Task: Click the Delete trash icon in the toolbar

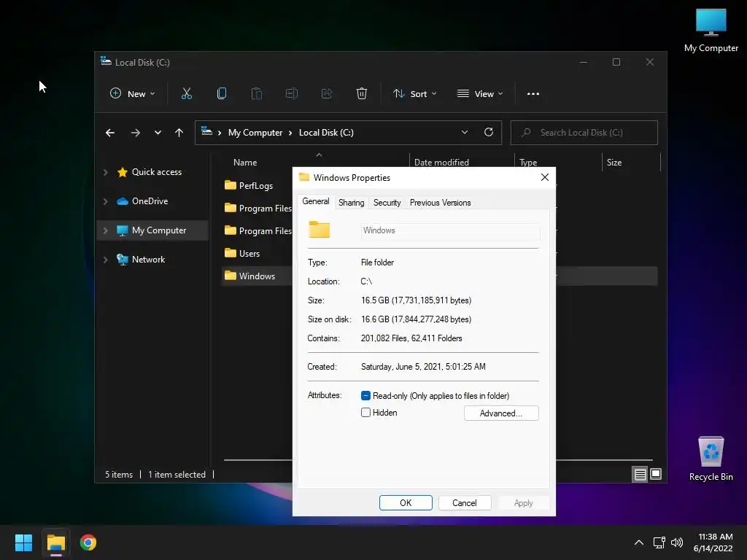Action: tap(362, 94)
